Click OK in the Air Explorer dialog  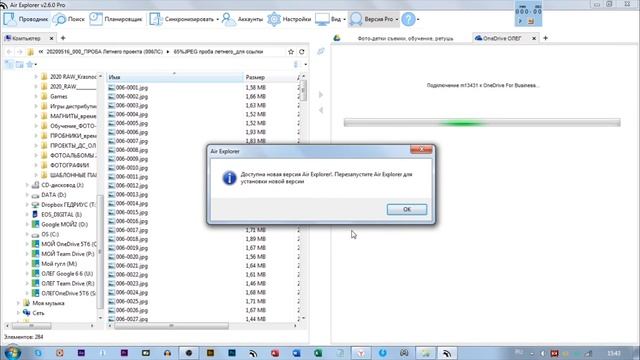pos(407,209)
